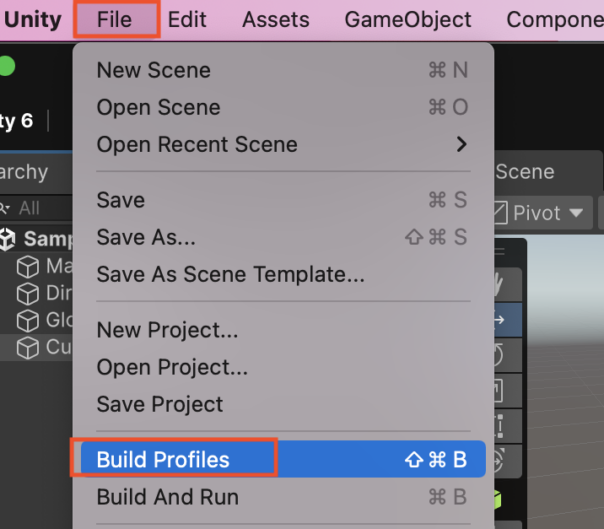This screenshot has height=529, width=604.
Task: Select the Scale tool icon
Action: (x=508, y=390)
